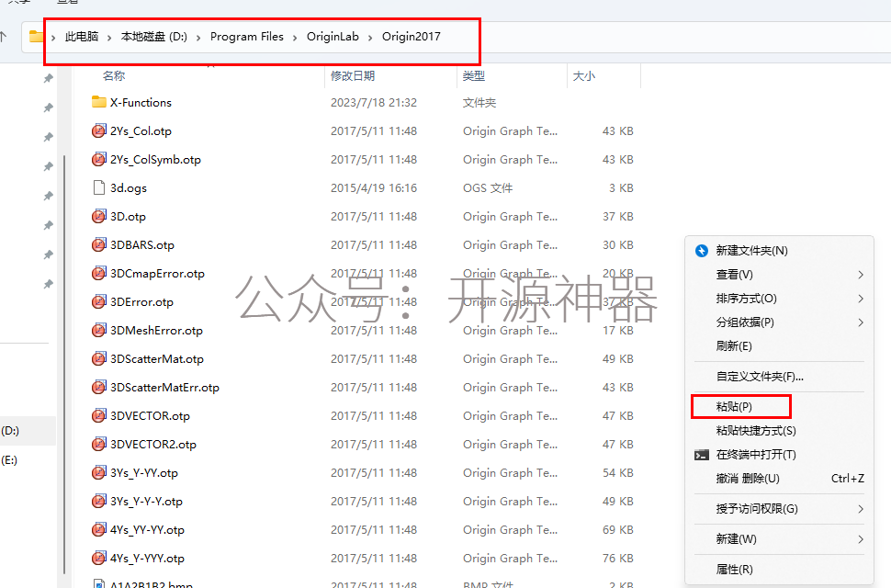Click the navigation pane scrollbar
891x588 pixels.
point(64,364)
